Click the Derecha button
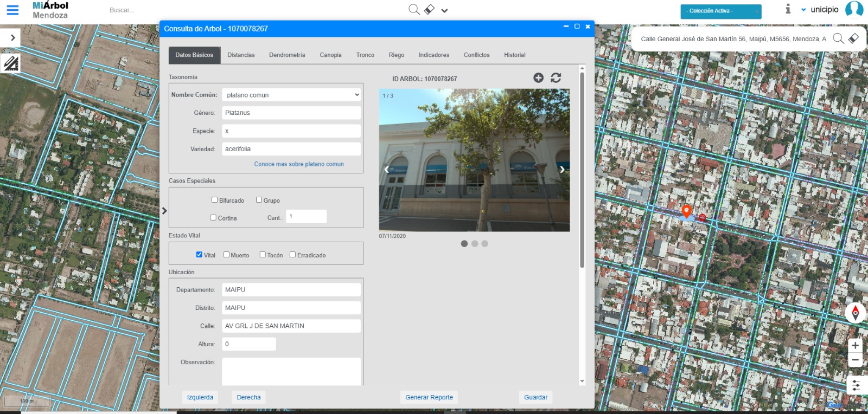Screen dimensions: 868x414 [248, 397]
